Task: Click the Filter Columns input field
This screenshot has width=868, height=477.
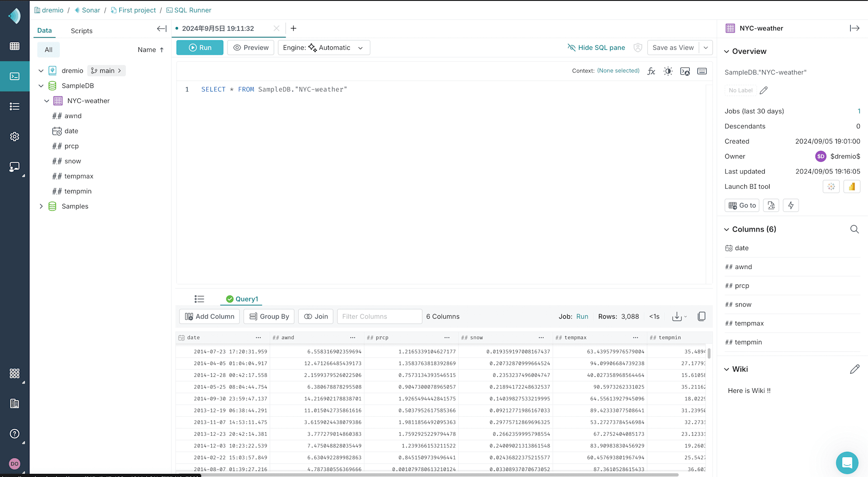Action: 379,317
